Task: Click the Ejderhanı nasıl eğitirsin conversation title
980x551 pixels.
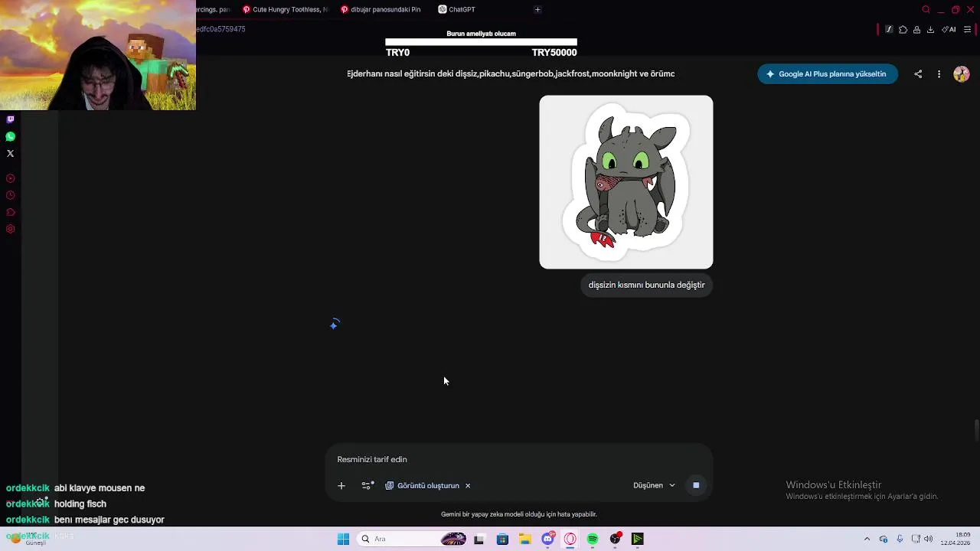Action: pyautogui.click(x=511, y=73)
